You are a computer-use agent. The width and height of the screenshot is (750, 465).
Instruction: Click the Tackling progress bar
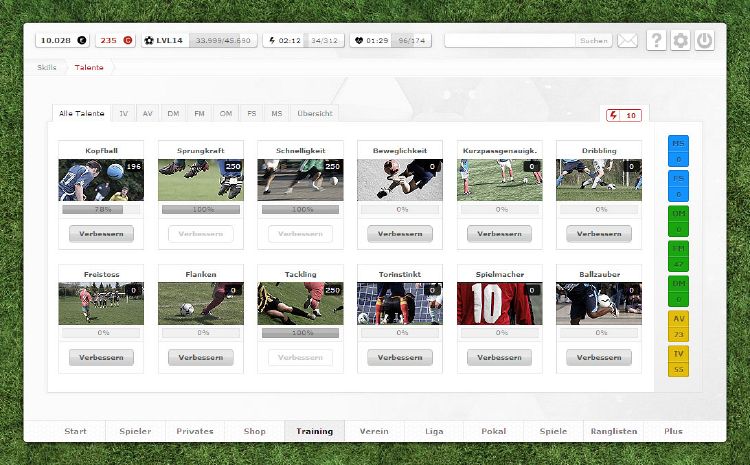pyautogui.click(x=301, y=332)
